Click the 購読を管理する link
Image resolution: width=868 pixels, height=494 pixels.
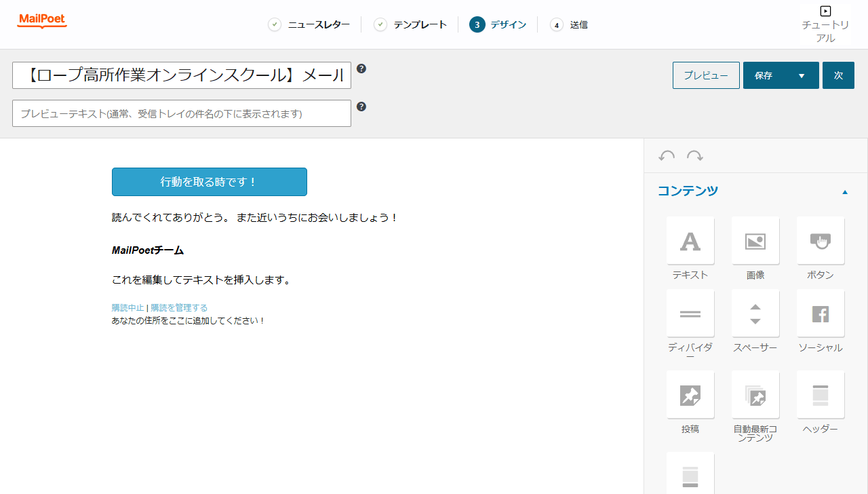179,308
